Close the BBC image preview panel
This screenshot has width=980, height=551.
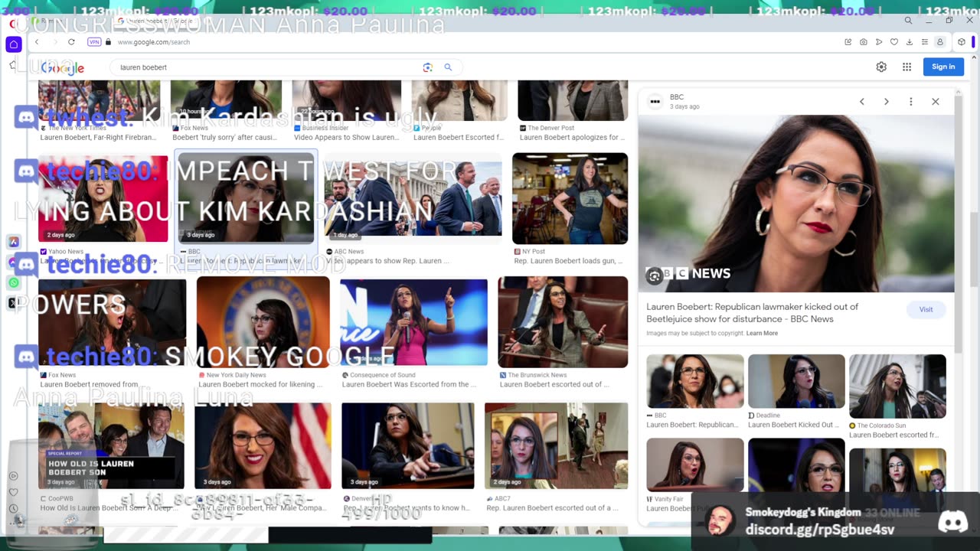[x=936, y=101]
